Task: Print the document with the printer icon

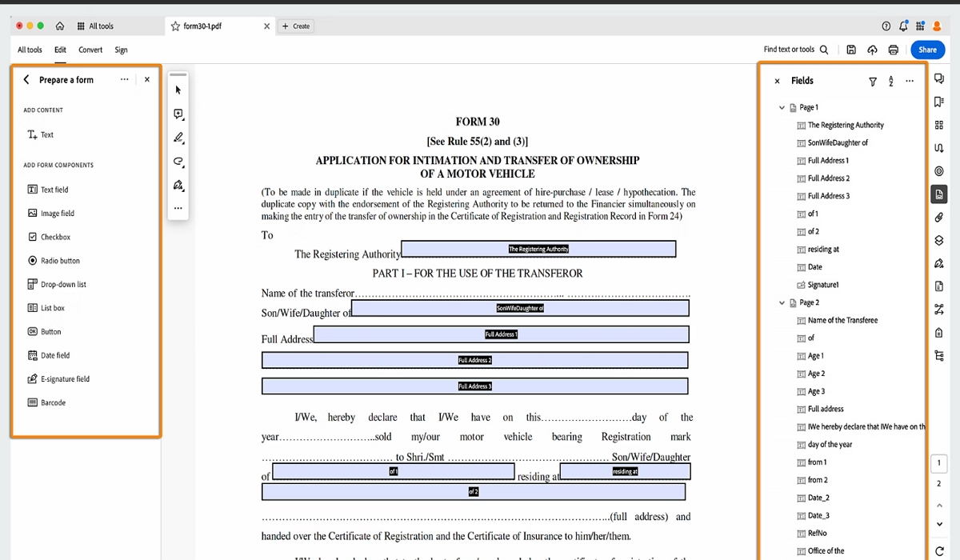Action: pyautogui.click(x=893, y=50)
